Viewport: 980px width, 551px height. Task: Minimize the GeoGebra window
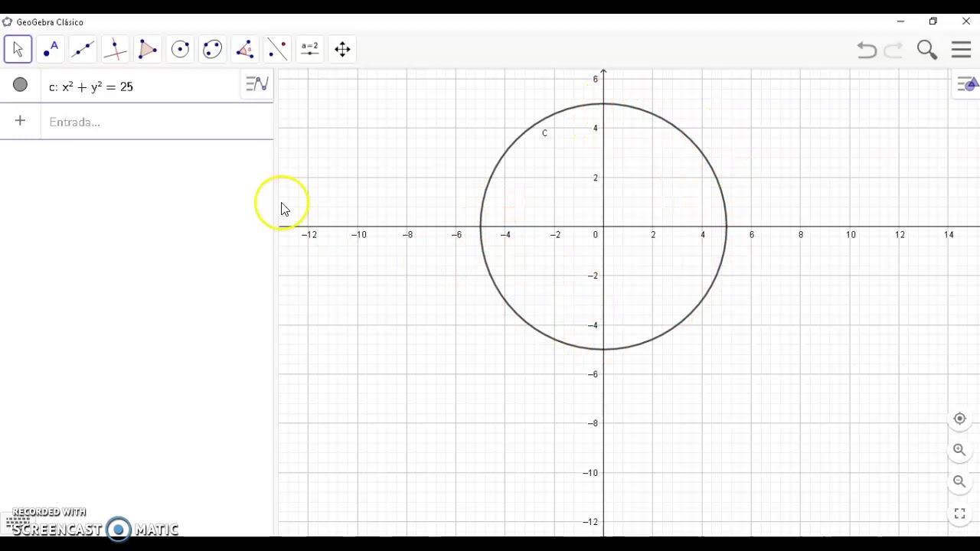click(x=900, y=21)
